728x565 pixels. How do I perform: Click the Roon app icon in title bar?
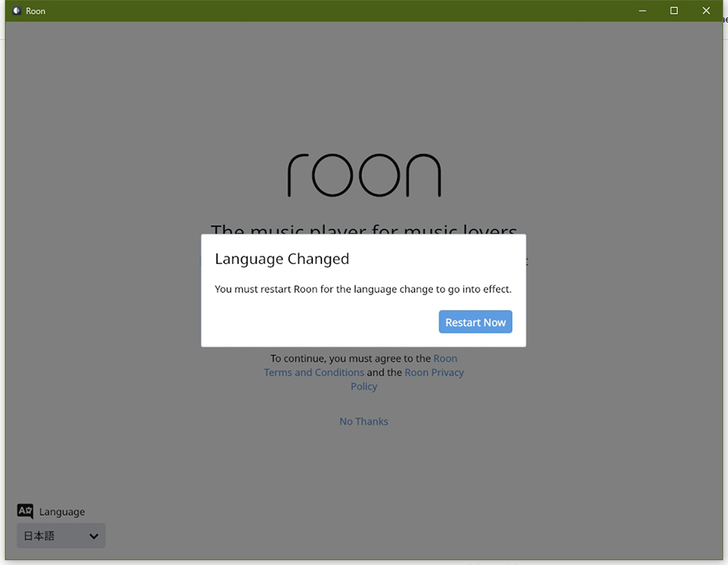pyautogui.click(x=15, y=11)
